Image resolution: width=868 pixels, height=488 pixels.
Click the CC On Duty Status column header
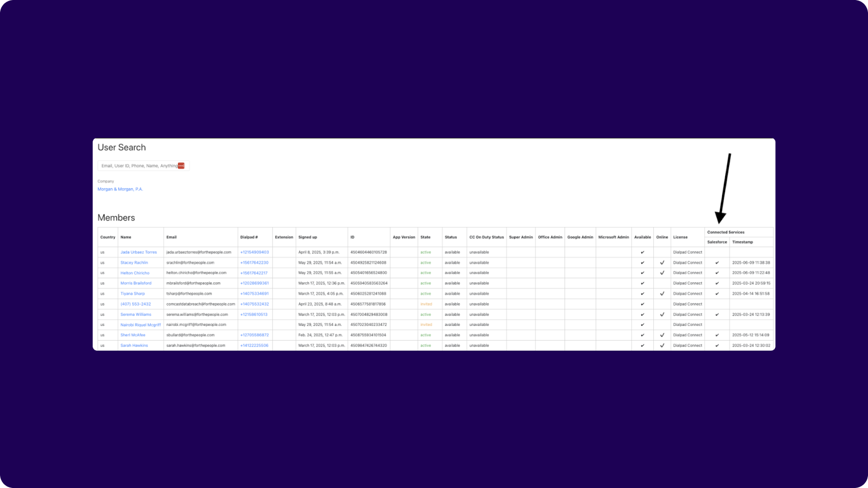[486, 237]
